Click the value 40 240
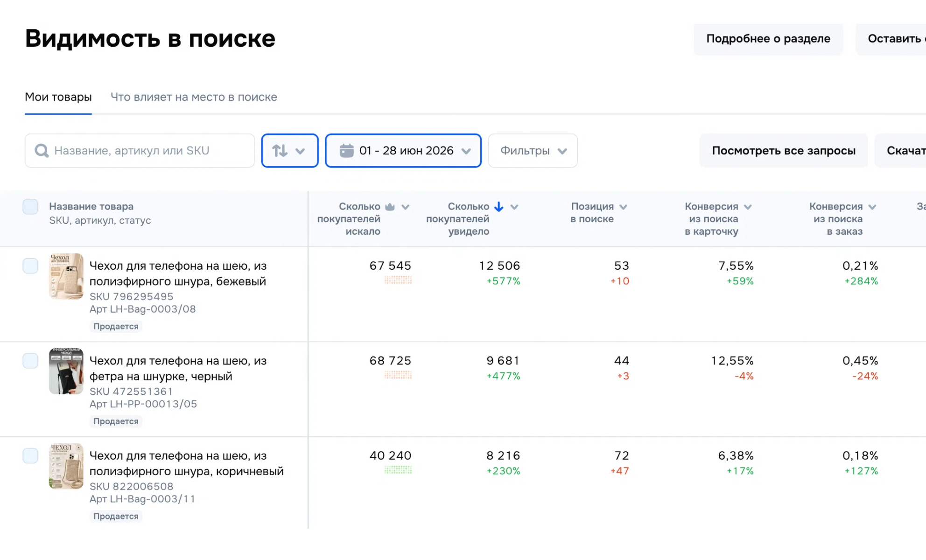This screenshot has width=926, height=560. [x=390, y=455]
